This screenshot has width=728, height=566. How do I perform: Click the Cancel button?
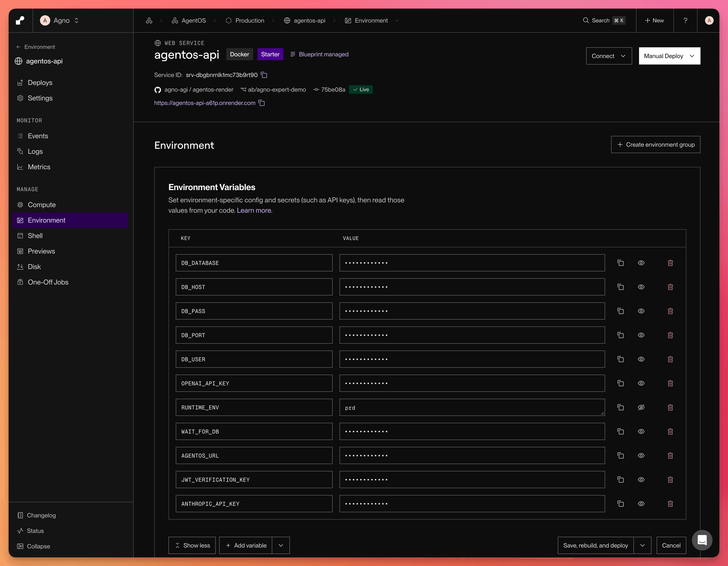pos(671,545)
